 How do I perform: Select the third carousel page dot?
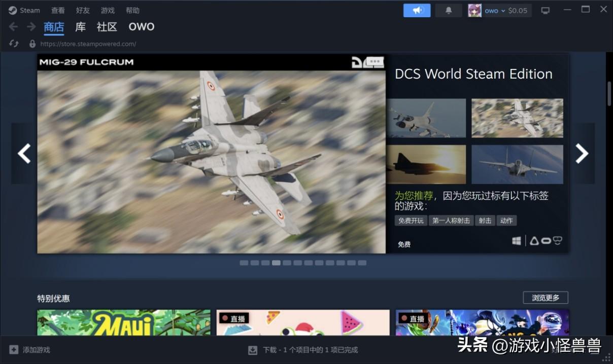pos(265,263)
